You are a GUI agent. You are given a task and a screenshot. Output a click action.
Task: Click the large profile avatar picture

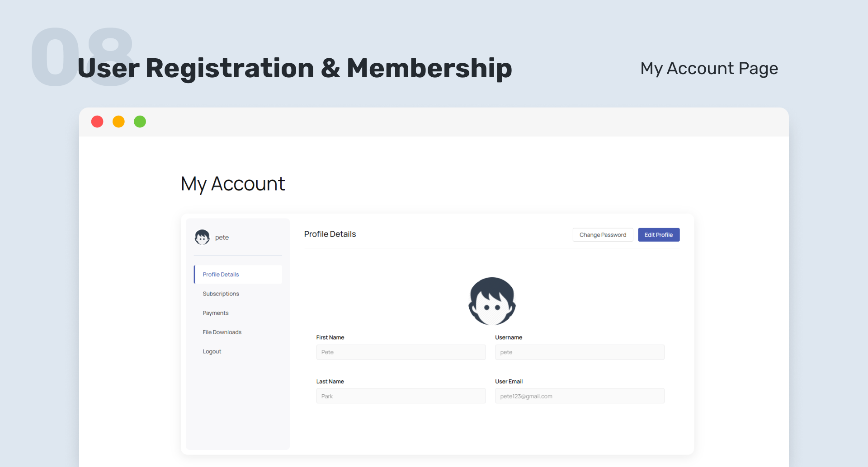(x=492, y=301)
